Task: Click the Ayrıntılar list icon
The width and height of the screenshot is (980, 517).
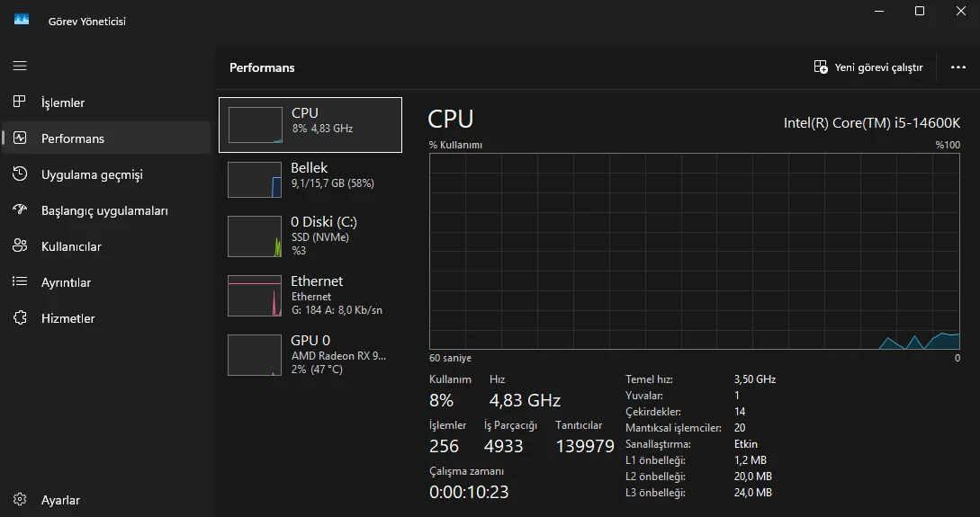Action: (20, 281)
